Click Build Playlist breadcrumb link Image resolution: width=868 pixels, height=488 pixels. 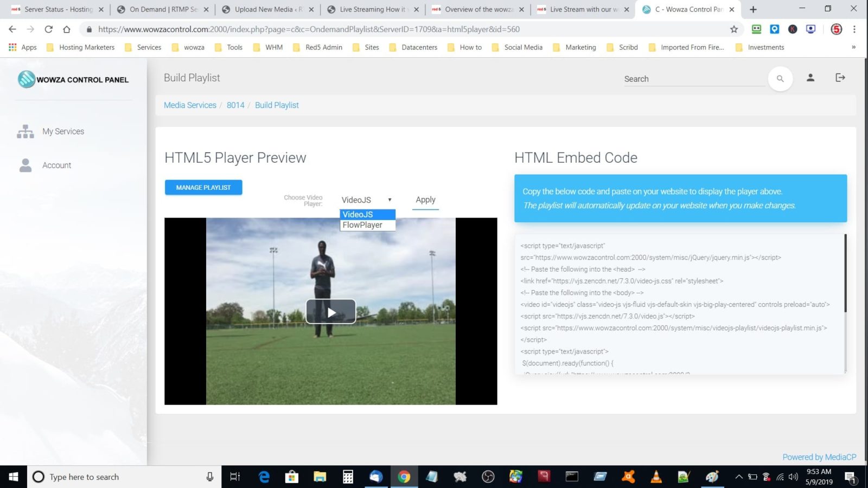(277, 105)
